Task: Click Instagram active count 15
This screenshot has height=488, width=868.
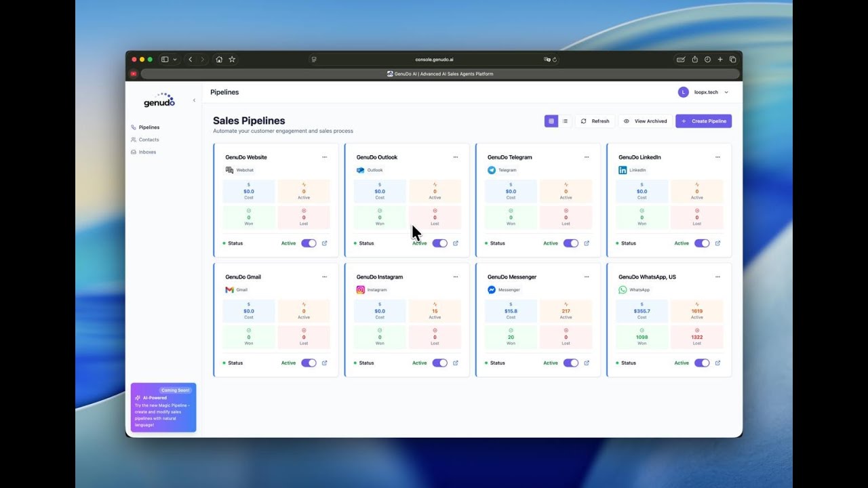Action: (x=435, y=311)
